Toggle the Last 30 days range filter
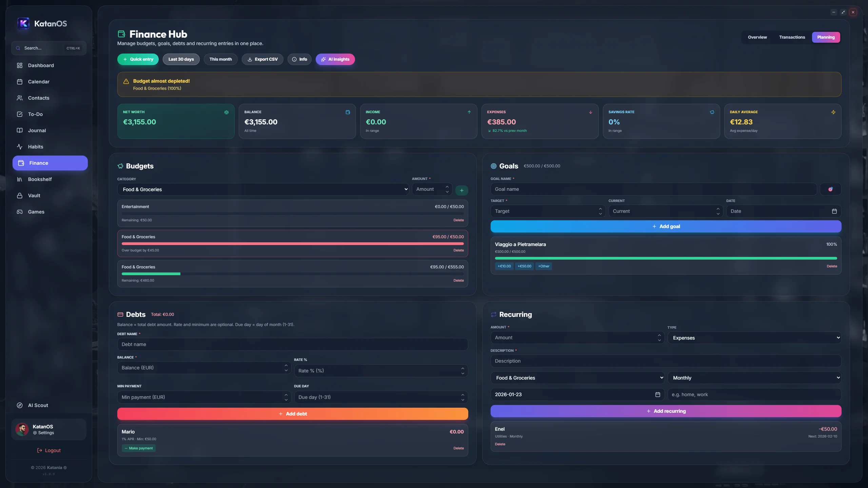 (x=181, y=59)
